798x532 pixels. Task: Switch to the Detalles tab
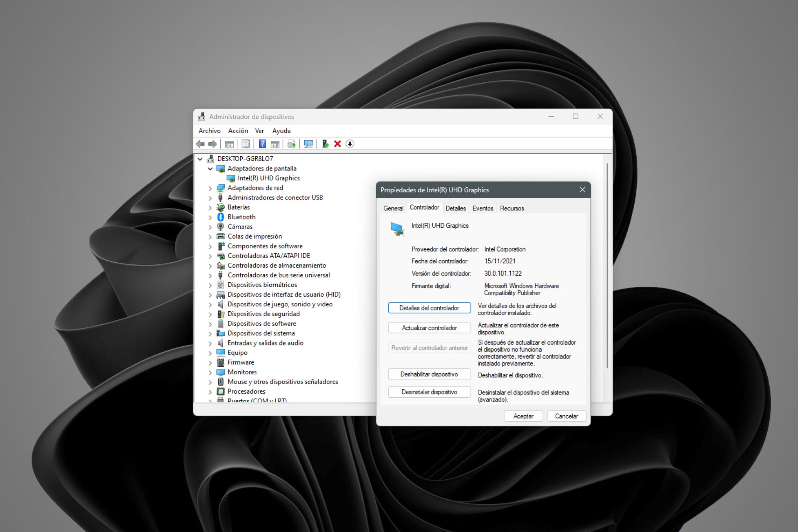point(456,208)
